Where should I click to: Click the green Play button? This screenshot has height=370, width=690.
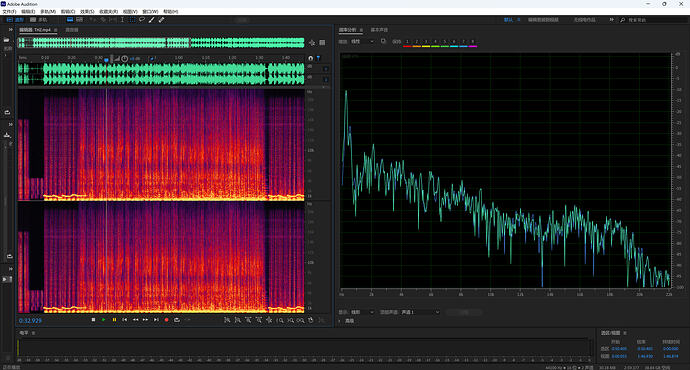[x=103, y=320]
